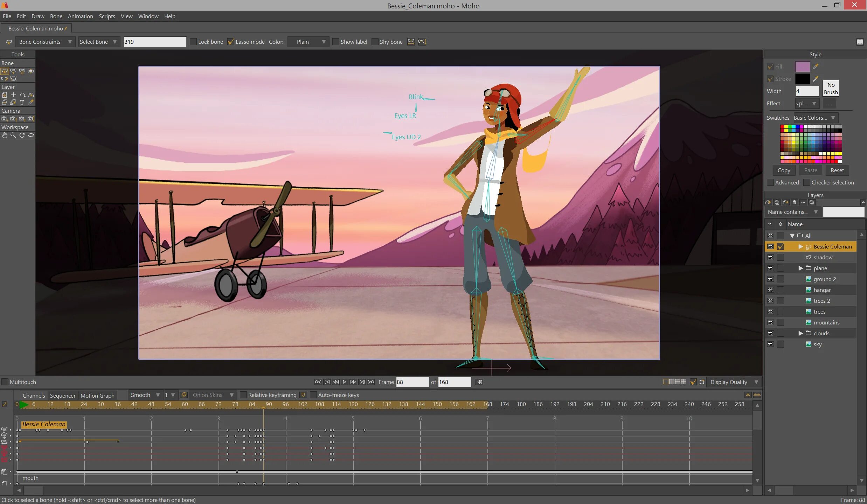Click the Fill color swatch
The height and width of the screenshot is (504, 867).
click(802, 66)
